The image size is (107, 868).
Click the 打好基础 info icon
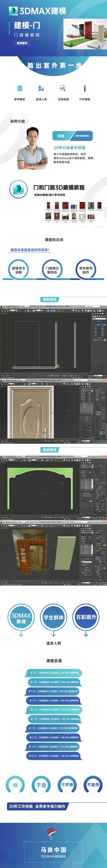click(84, 88)
